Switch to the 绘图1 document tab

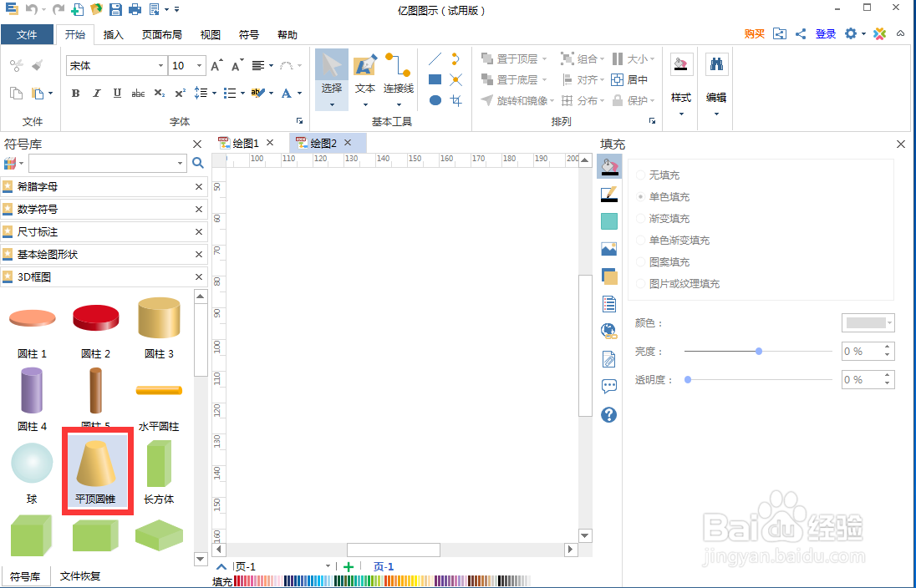point(245,143)
